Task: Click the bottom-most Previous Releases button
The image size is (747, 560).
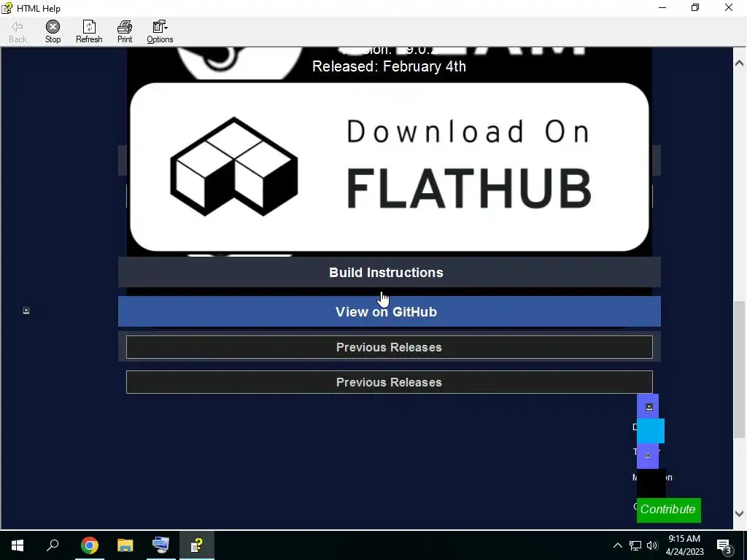Action: click(x=390, y=382)
